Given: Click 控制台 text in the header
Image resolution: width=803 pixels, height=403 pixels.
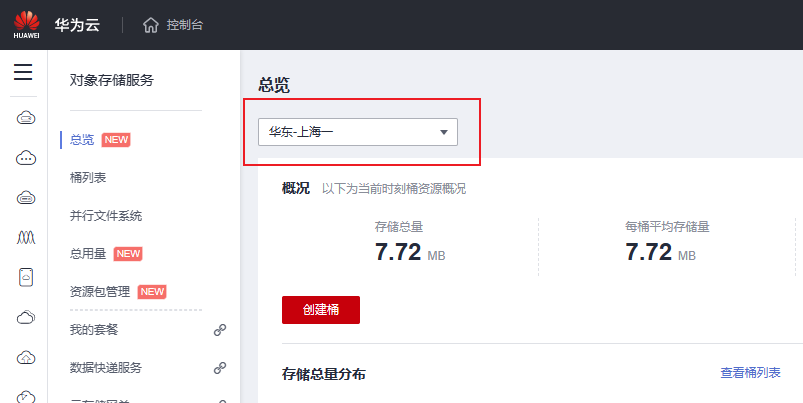Looking at the screenshot, I should pos(185,25).
